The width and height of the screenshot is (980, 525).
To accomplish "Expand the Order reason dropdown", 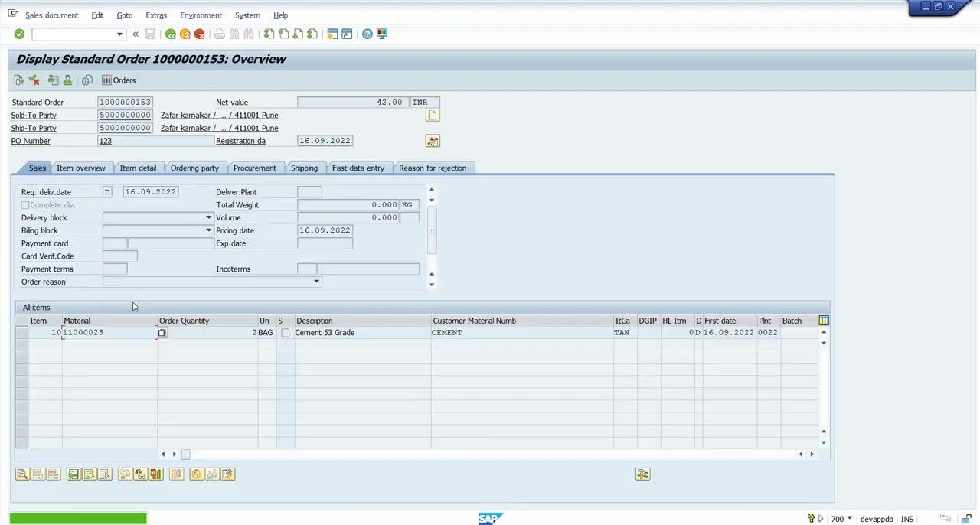I will 316,282.
